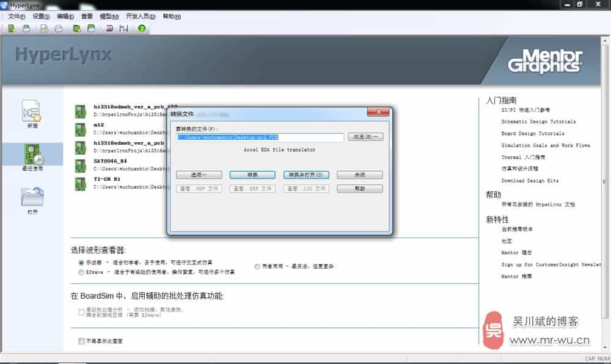Open the Simulation Goals and Work Flows link
Screen dimensions: 611x364
pyautogui.click(x=546, y=145)
